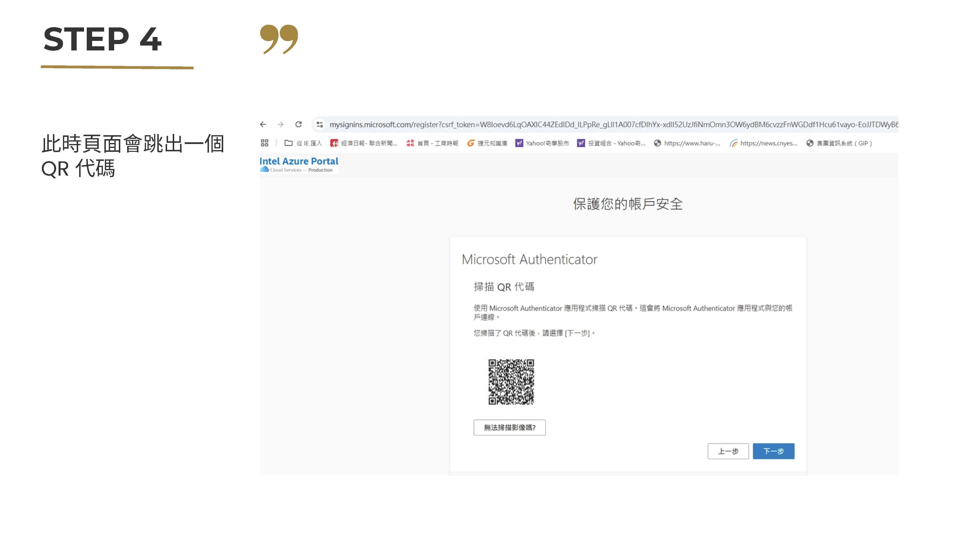Open the apps grid icon in bookmarks bar

[x=264, y=143]
